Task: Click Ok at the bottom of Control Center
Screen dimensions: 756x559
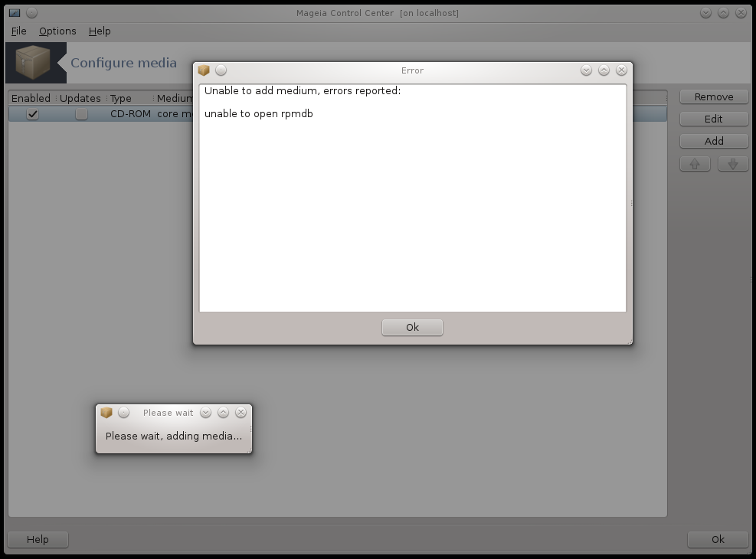Action: 718,539
